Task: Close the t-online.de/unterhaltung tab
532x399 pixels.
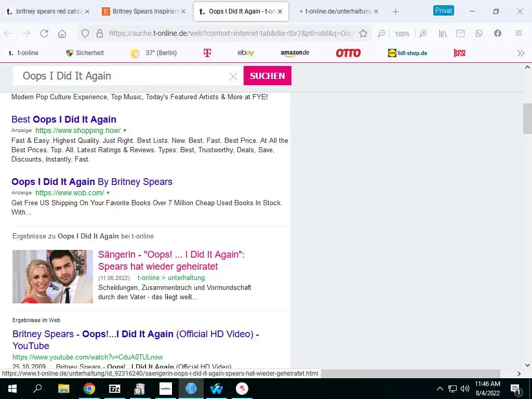Action: pyautogui.click(x=376, y=11)
